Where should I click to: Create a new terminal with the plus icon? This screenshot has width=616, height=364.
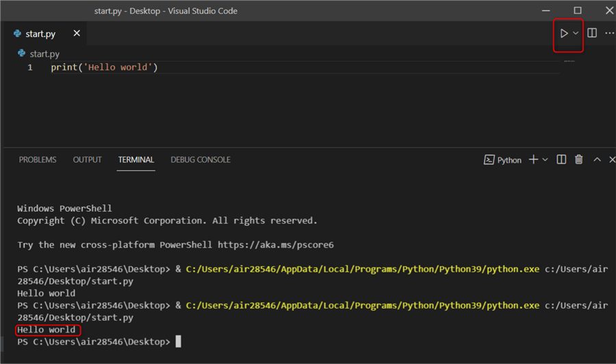[533, 159]
